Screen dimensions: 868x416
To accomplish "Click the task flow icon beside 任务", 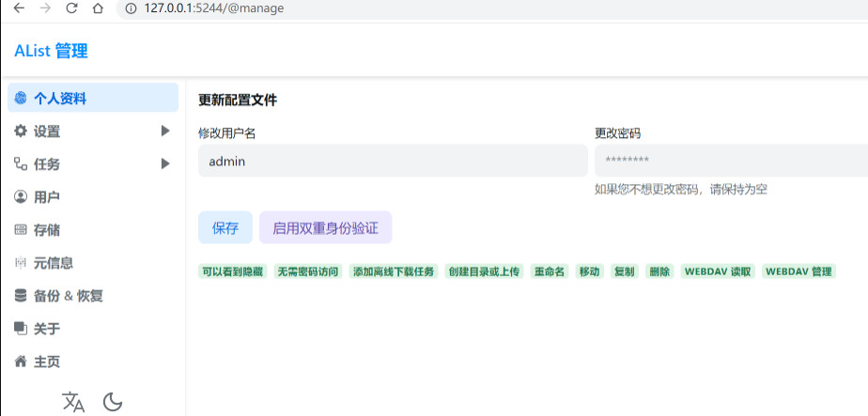I will pos(21,163).
